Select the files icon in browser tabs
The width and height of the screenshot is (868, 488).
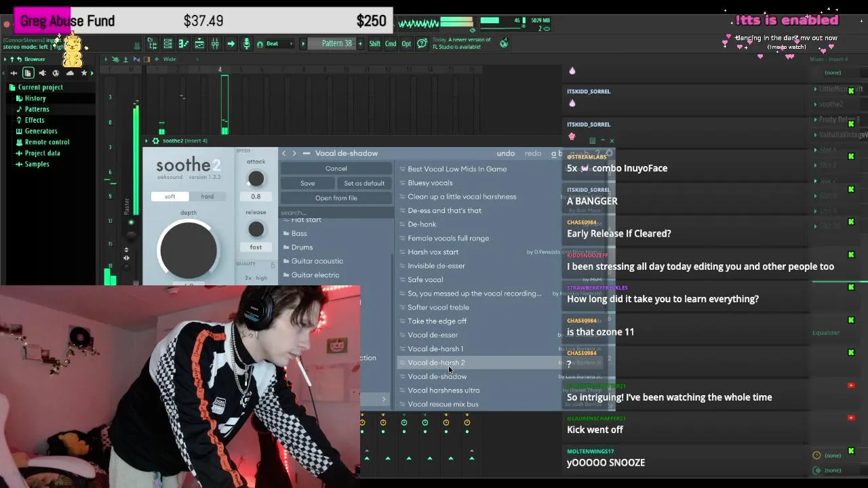coord(28,73)
